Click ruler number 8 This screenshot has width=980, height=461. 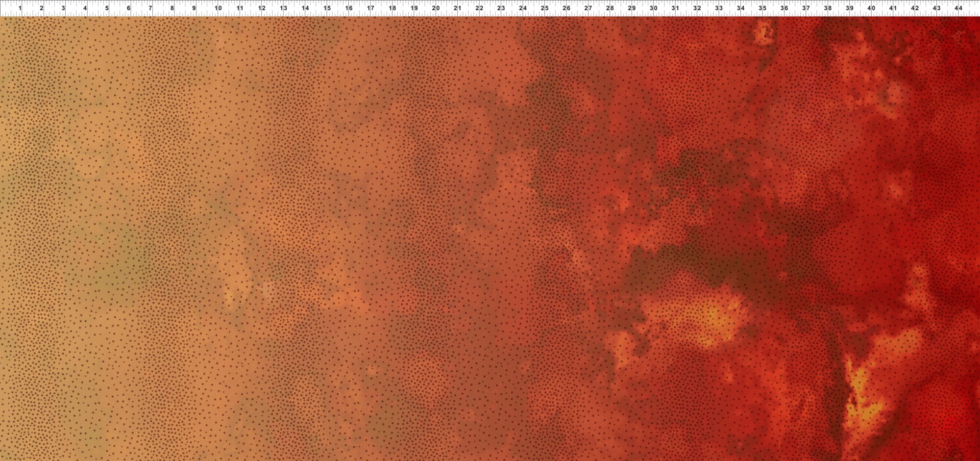coord(172,8)
